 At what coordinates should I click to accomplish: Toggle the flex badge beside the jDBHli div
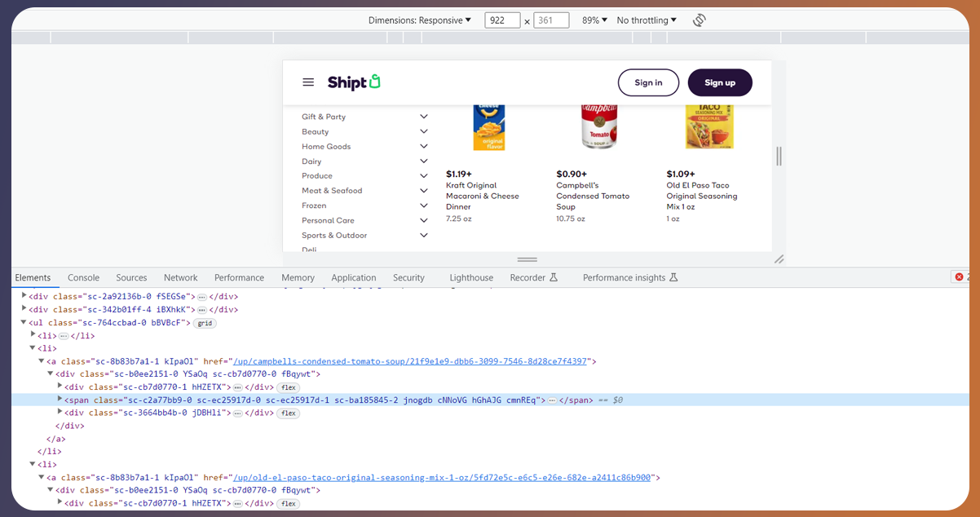(288, 413)
